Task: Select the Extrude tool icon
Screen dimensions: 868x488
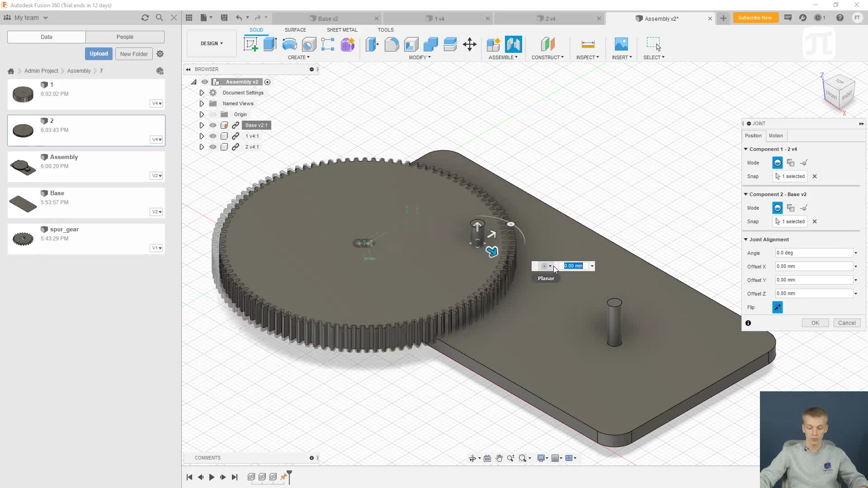Action: coord(270,44)
